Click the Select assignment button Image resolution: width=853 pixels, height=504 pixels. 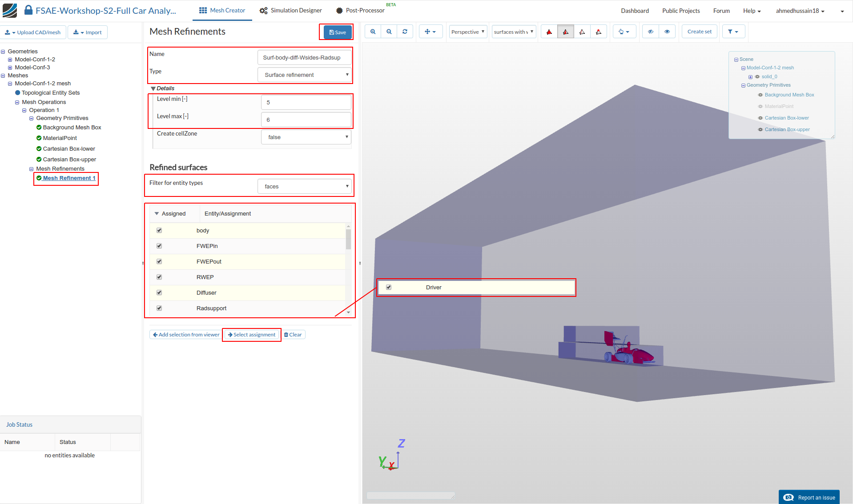click(252, 335)
